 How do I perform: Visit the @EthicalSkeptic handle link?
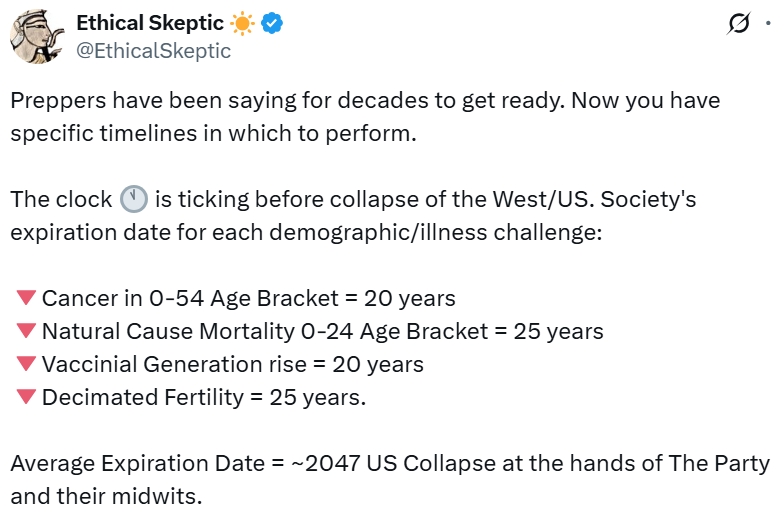154,51
